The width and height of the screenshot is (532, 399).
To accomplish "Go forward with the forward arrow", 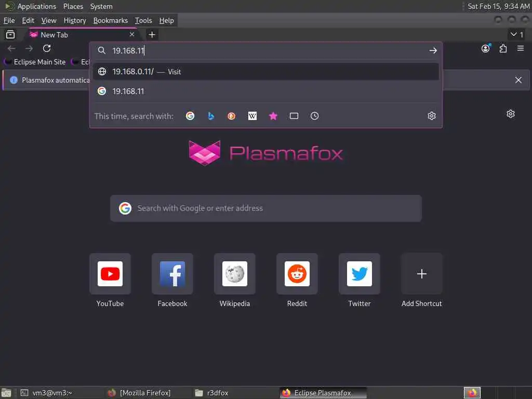I will point(29,48).
